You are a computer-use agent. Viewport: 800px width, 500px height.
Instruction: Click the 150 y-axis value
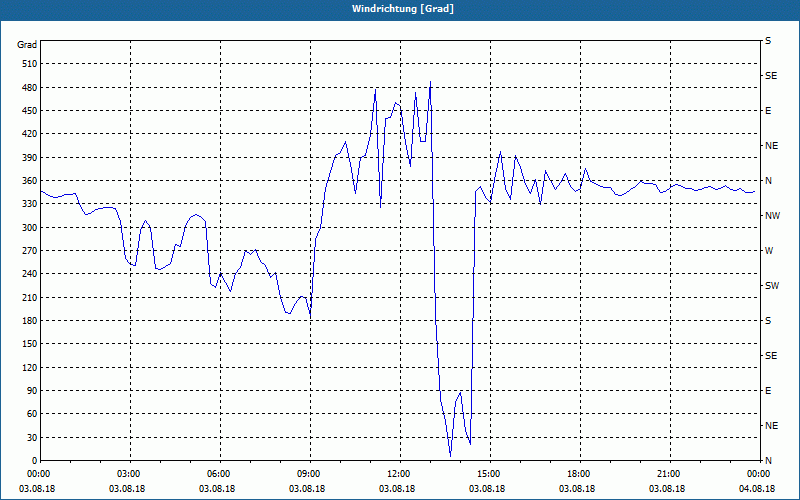pos(30,344)
